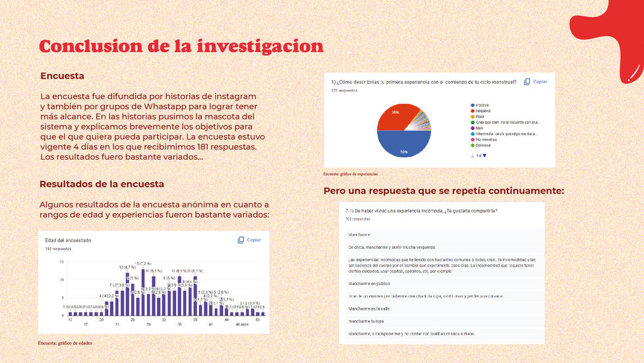Viewport: 644px width, 363px height.
Task: Click response 'mancharme la ropa'
Action: point(444,321)
